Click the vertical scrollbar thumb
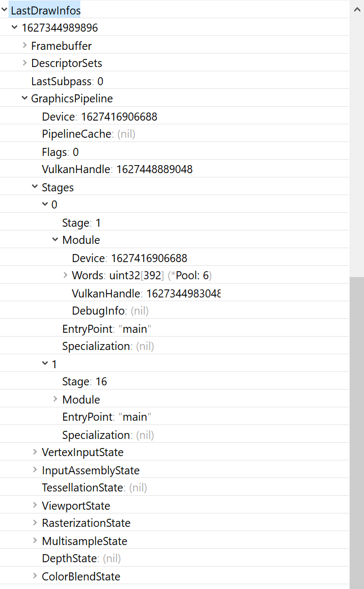Image resolution: width=364 pixels, height=589 pixels. point(357,433)
